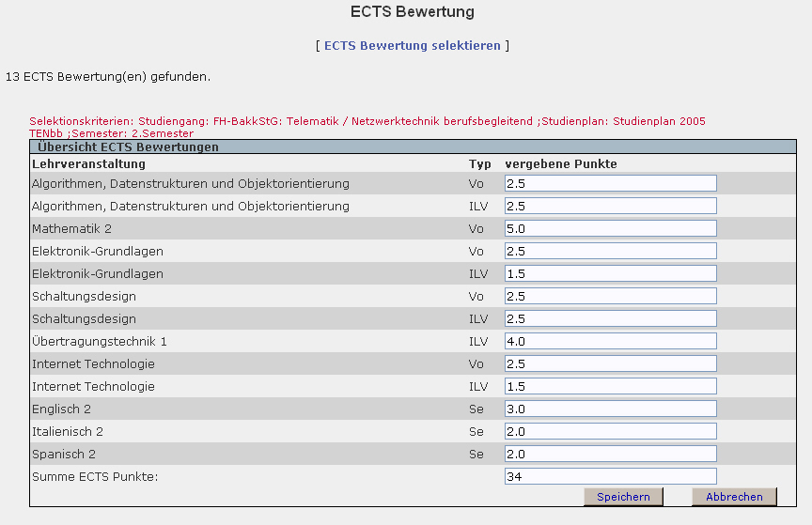The height and width of the screenshot is (525, 812).
Task: Edit points field for Algorithmen Vo row
Action: click(x=611, y=183)
